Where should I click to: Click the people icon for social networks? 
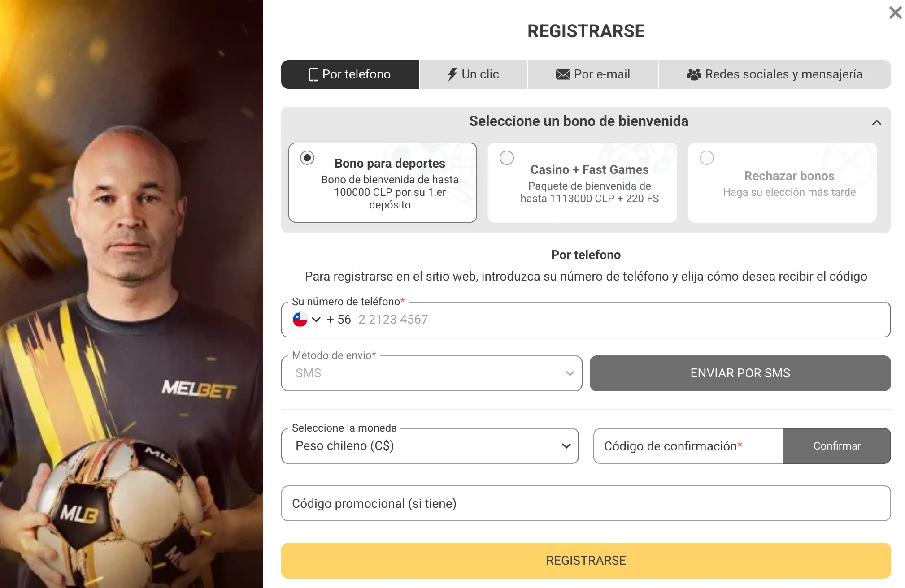[x=694, y=74]
